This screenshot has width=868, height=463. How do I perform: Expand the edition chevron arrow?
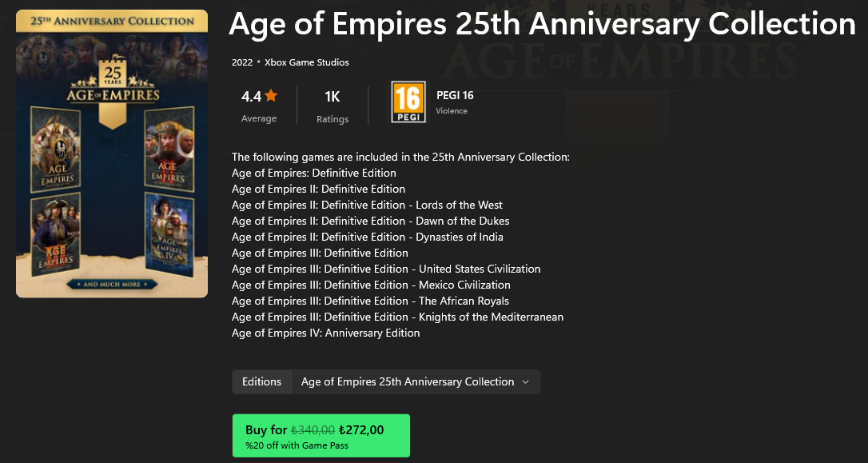525,382
